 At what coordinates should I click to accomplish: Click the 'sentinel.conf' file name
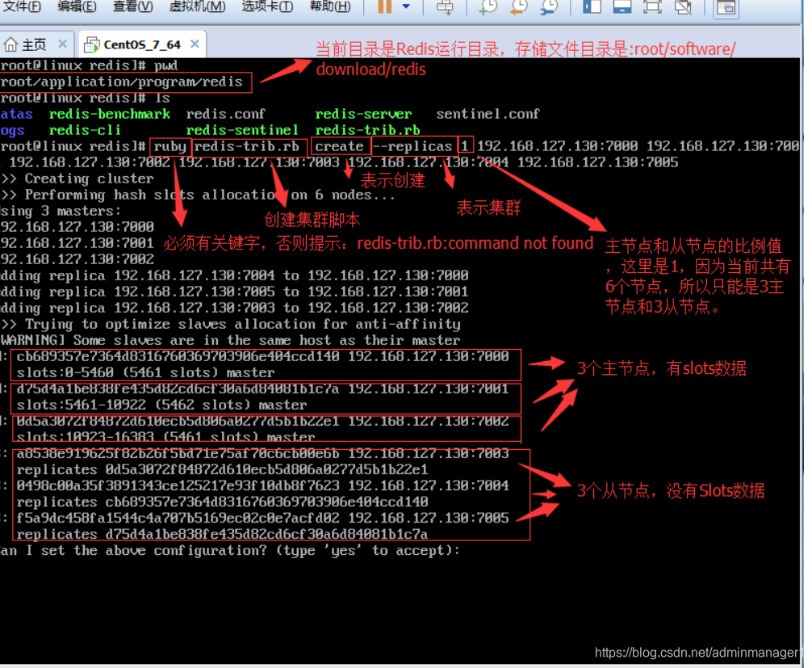point(488,114)
